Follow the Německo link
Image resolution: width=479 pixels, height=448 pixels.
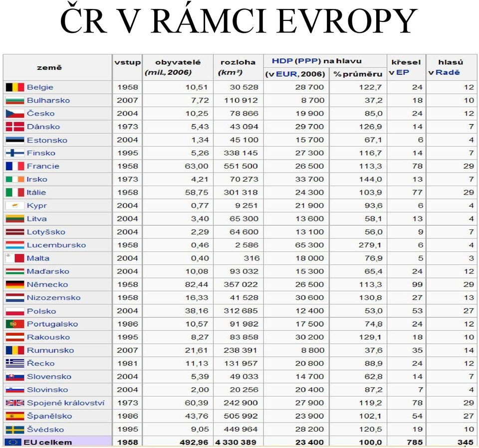pos(47,284)
